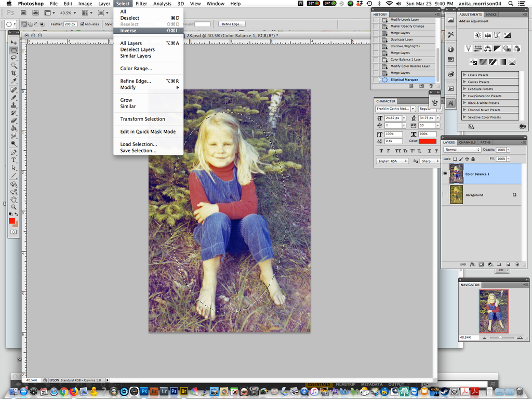The height and width of the screenshot is (399, 532).
Task: Toggle Anti-alias in the options bar
Action: [x=83, y=24]
